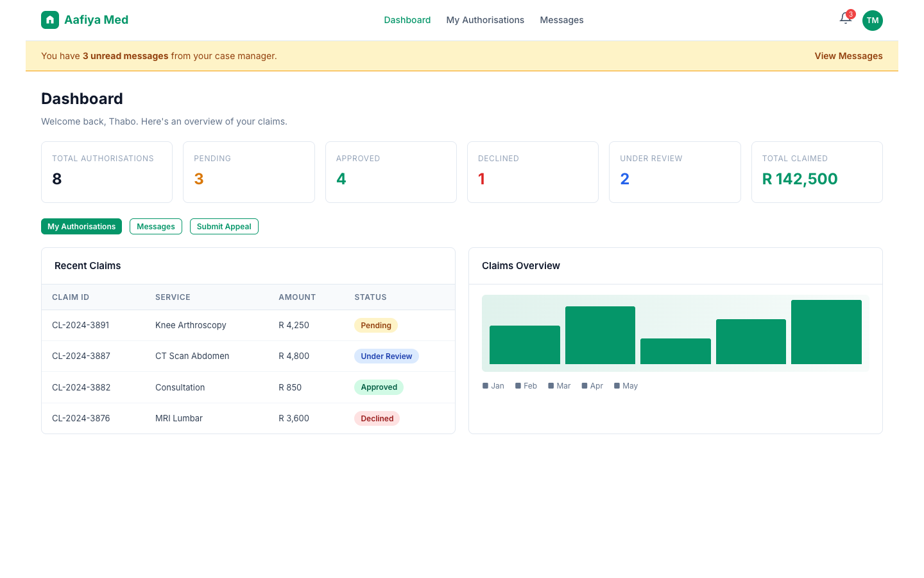Select the Total Claimed stat card

817,172
